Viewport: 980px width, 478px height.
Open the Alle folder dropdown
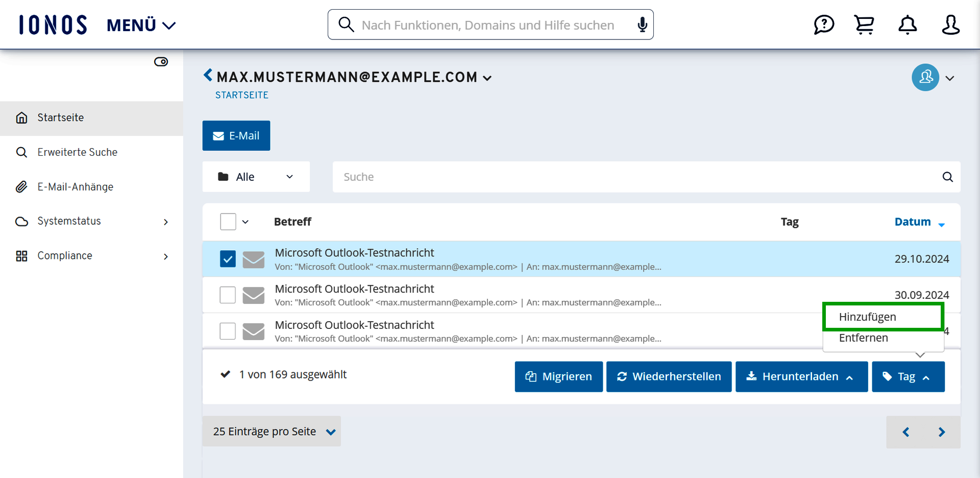[x=256, y=177]
